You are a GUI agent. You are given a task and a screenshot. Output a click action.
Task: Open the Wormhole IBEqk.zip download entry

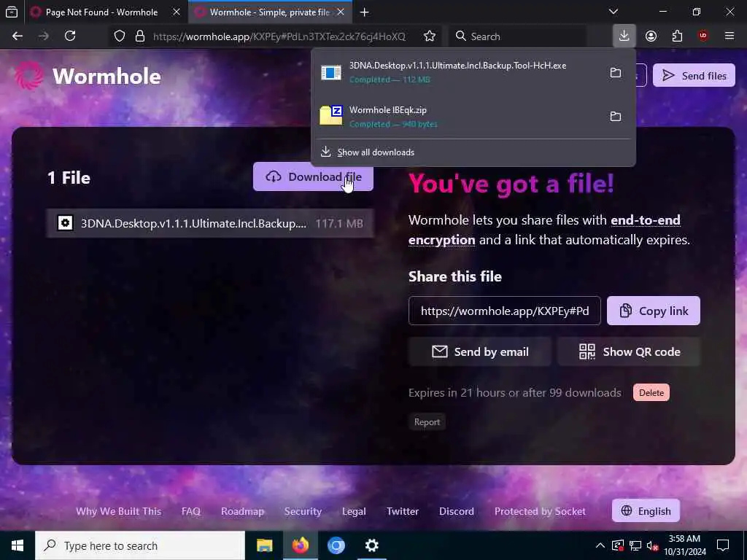click(x=460, y=116)
